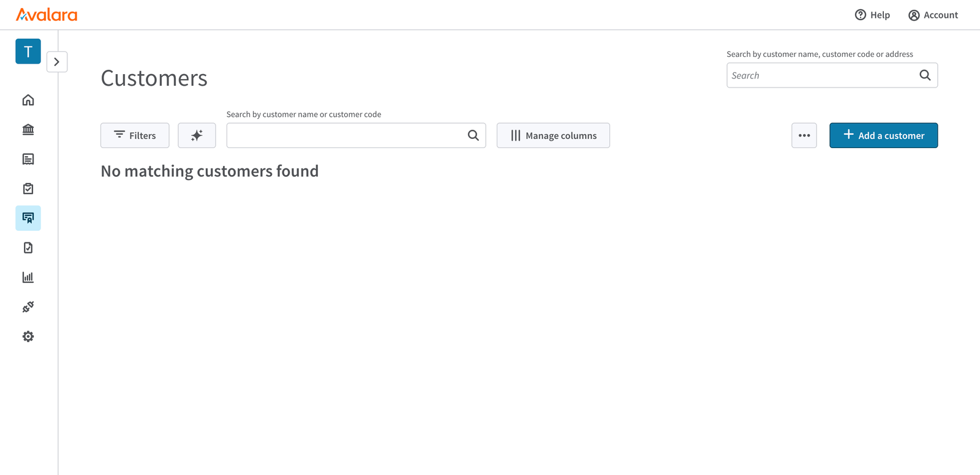The height and width of the screenshot is (475, 980).
Task: Click Add a customer button
Action: coord(883,135)
